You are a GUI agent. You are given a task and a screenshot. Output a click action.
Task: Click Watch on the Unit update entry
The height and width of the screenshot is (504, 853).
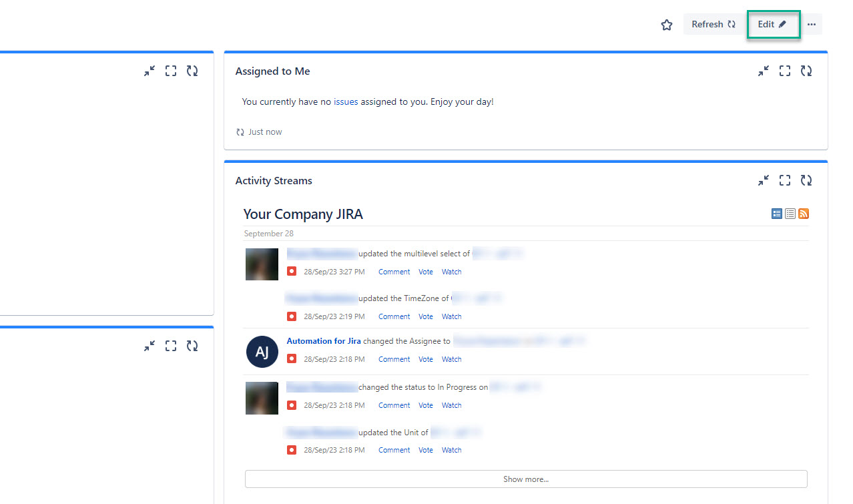coord(451,451)
